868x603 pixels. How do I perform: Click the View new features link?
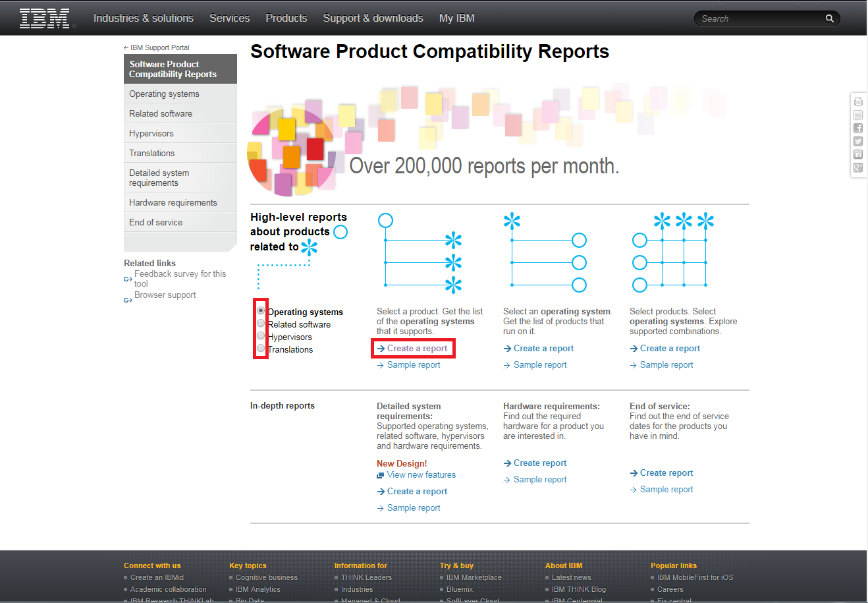[421, 475]
